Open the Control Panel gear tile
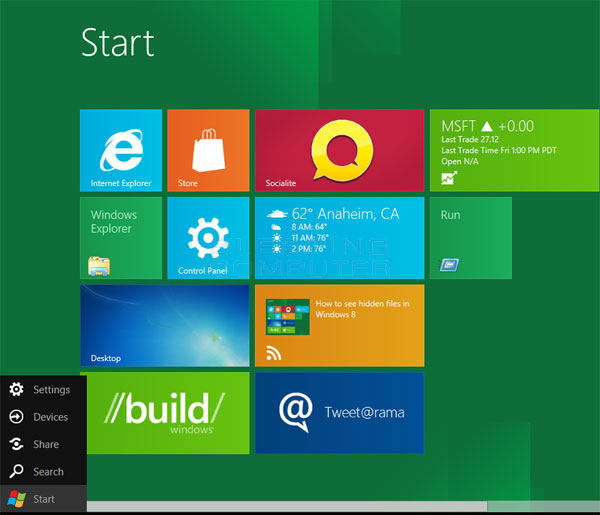 tap(208, 238)
